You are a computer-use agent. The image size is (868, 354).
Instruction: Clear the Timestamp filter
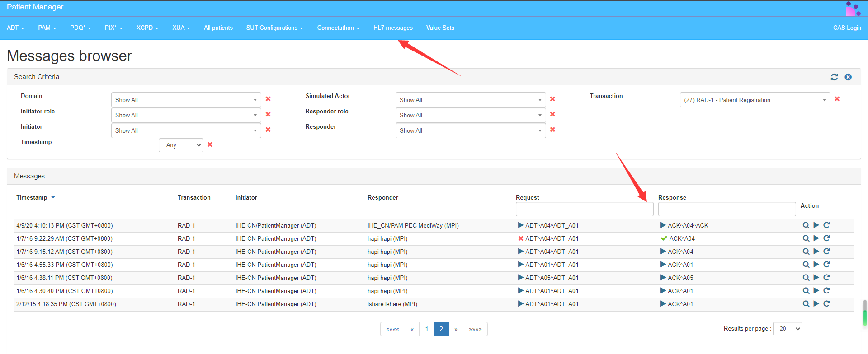click(210, 144)
